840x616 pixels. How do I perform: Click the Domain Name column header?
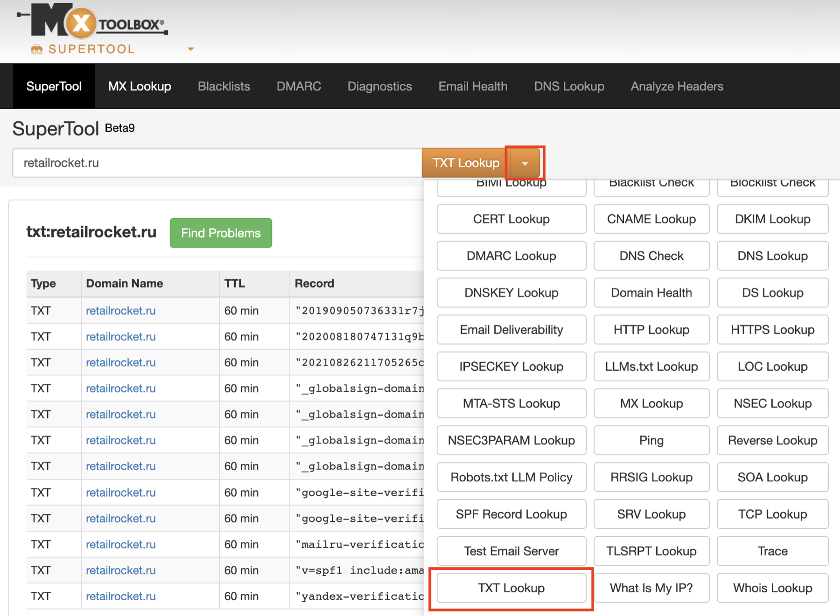125,284
